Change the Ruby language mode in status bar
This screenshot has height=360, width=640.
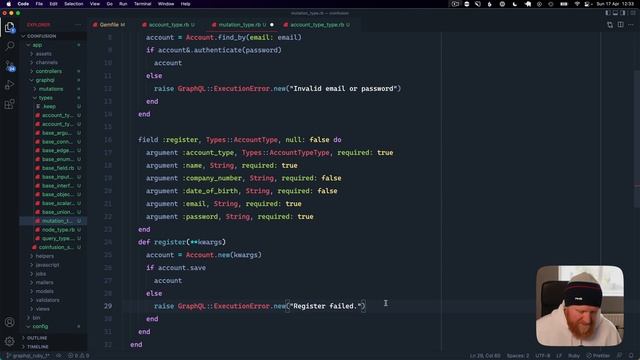574,356
